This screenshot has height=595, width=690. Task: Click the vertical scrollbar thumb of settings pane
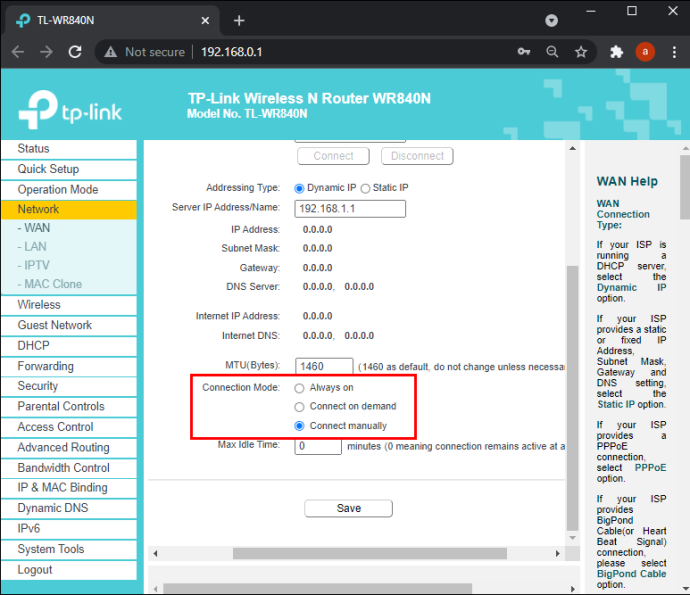[x=572, y=398]
